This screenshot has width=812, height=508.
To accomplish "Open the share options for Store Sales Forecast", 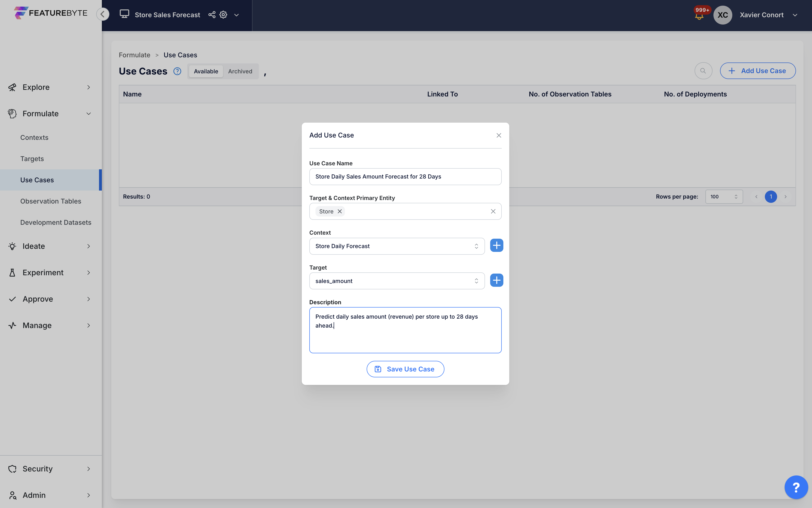I will tap(211, 15).
